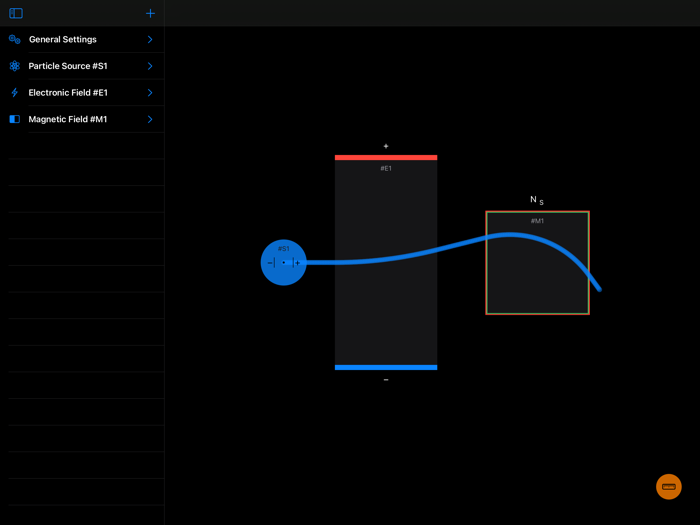Screen dimensions: 700x525
Task: Click the N S polarity label
Action: click(537, 200)
